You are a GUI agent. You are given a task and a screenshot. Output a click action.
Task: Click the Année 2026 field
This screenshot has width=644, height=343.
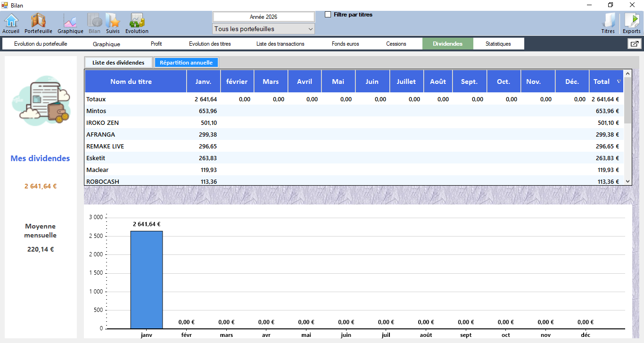click(263, 17)
